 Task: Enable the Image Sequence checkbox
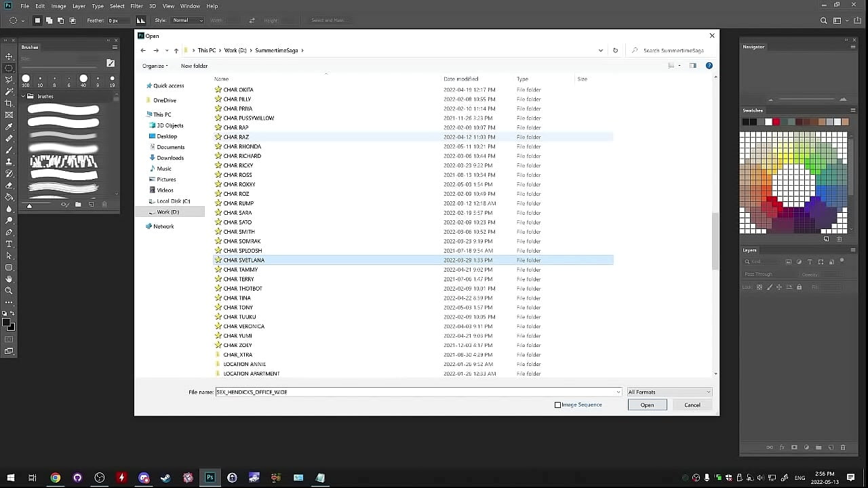tap(557, 405)
